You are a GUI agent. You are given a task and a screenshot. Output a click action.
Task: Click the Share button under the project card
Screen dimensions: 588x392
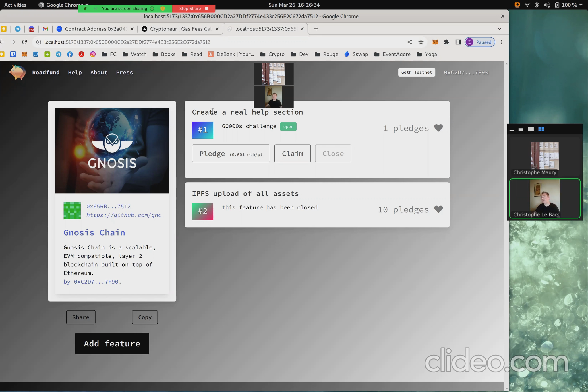[x=81, y=317]
